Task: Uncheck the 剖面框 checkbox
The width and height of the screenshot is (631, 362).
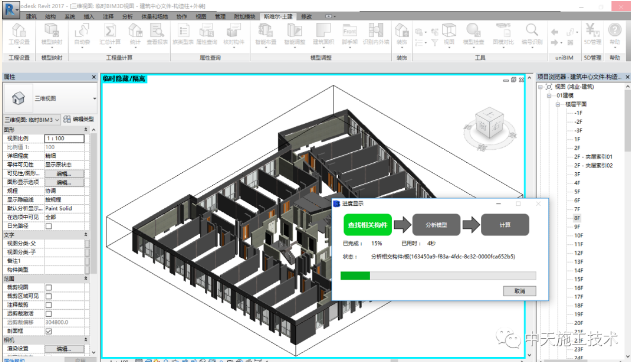Action: click(x=49, y=331)
